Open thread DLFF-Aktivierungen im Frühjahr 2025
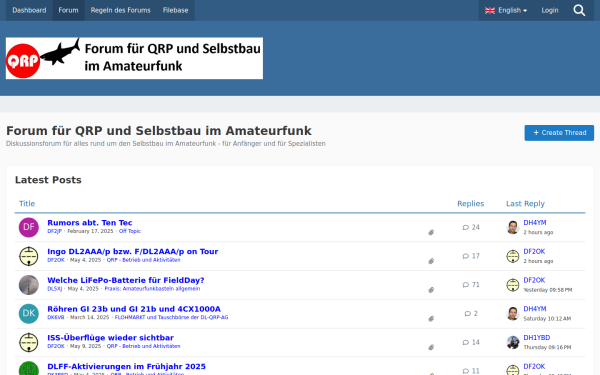This screenshot has width=600, height=375. point(126,366)
